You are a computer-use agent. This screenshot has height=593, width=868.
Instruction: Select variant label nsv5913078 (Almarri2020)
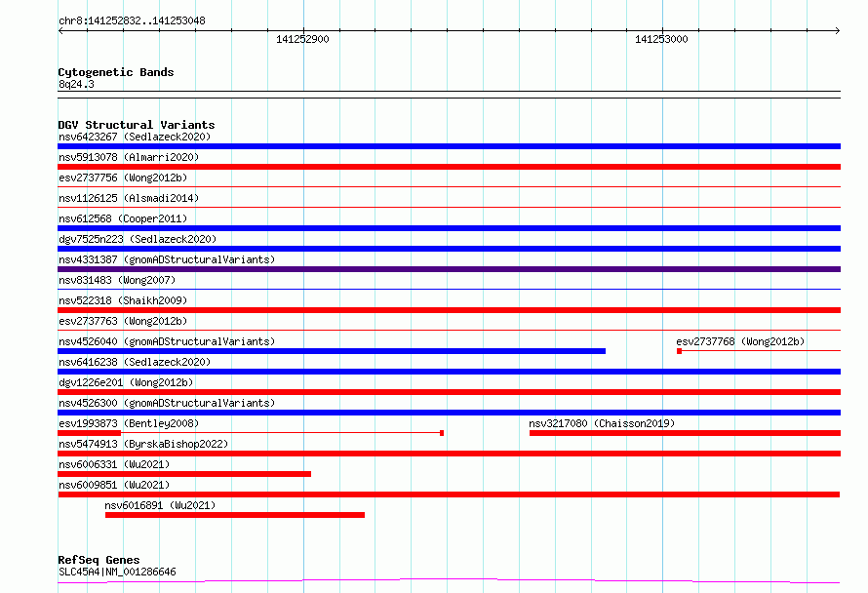click(x=129, y=157)
